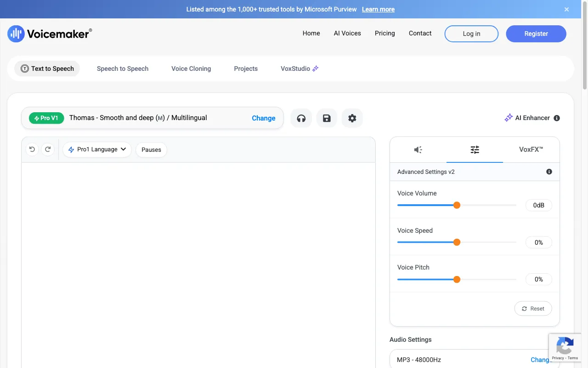Click the Voice Pitch slider handle

pyautogui.click(x=457, y=279)
